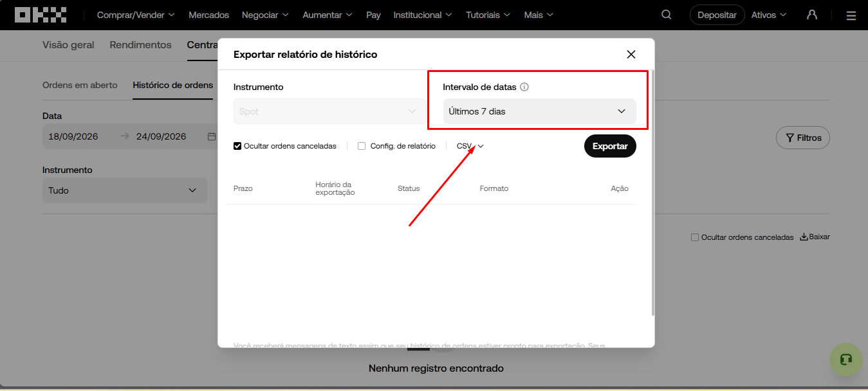Expand the Aumentar menu
Image resolution: width=868 pixels, height=391 pixels.
328,15
